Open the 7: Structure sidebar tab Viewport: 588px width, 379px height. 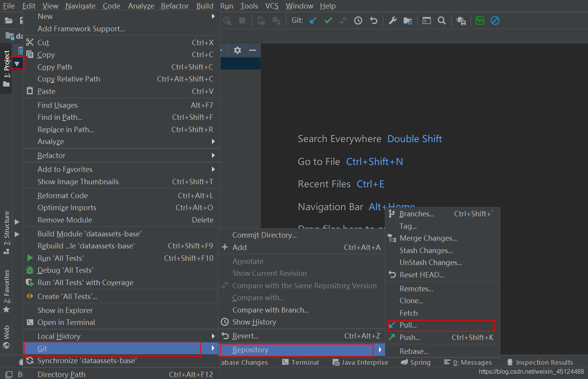7,232
